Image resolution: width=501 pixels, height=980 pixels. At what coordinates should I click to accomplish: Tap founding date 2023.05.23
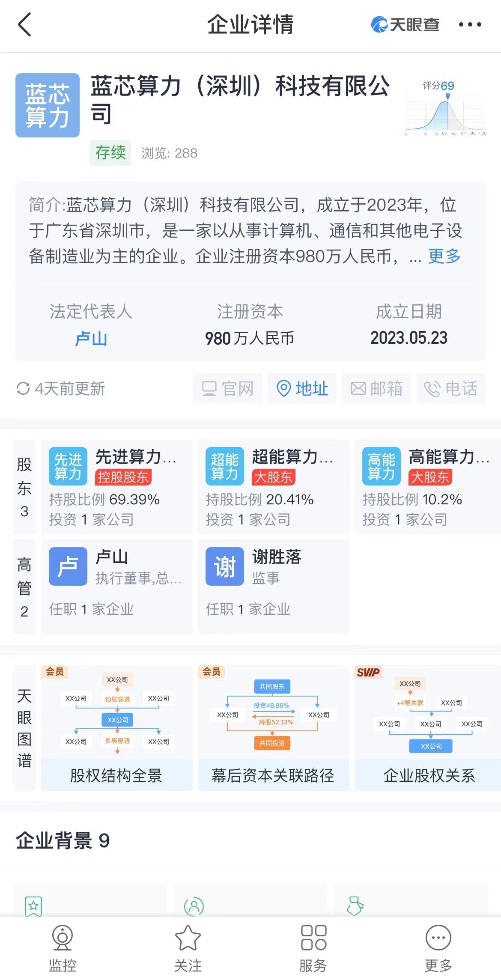409,338
